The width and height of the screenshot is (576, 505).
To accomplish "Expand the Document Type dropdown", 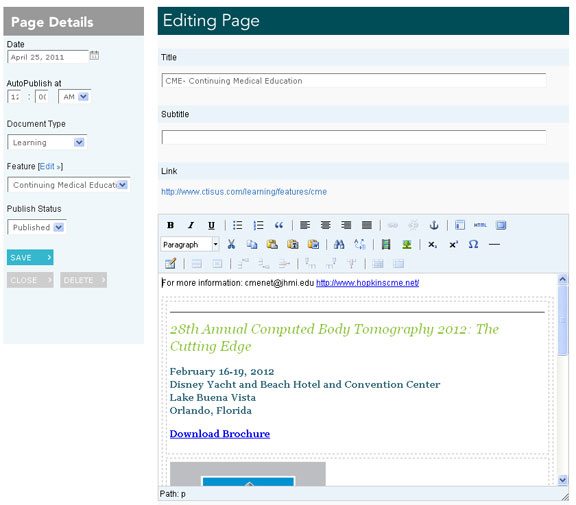I will pyautogui.click(x=47, y=142).
